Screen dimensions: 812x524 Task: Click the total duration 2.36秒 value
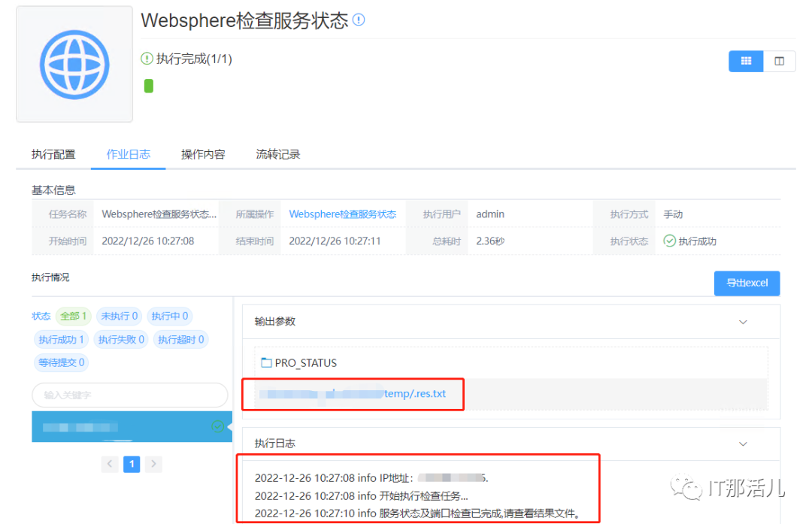(490, 241)
